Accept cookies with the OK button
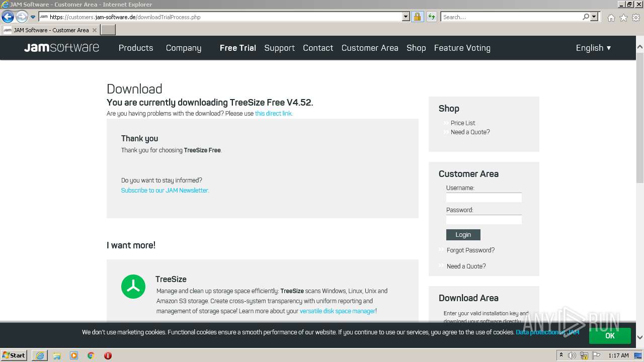This screenshot has width=644, height=362. pos(610,336)
